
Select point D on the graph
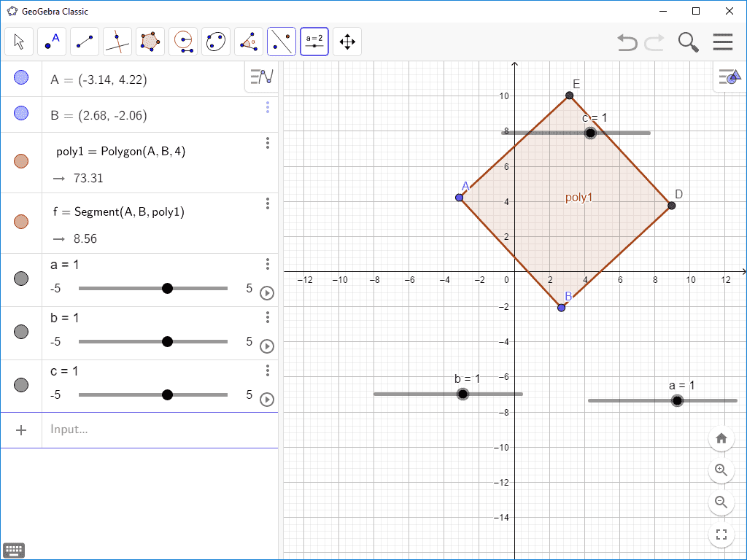(x=672, y=206)
